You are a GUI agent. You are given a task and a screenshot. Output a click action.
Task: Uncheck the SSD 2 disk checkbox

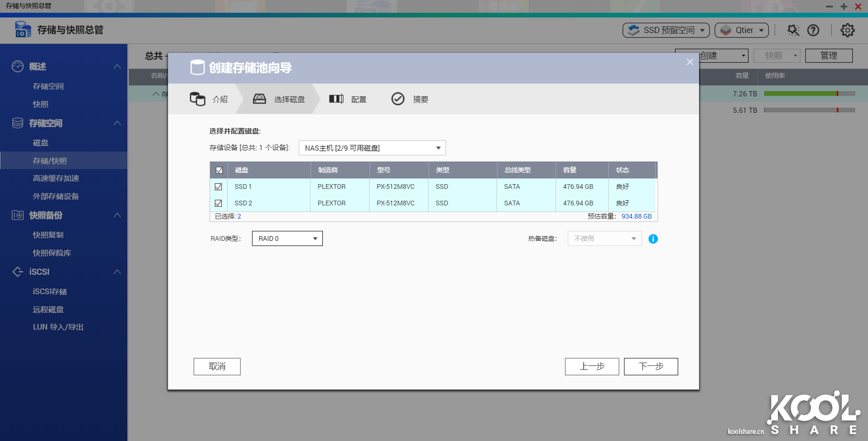tap(218, 203)
